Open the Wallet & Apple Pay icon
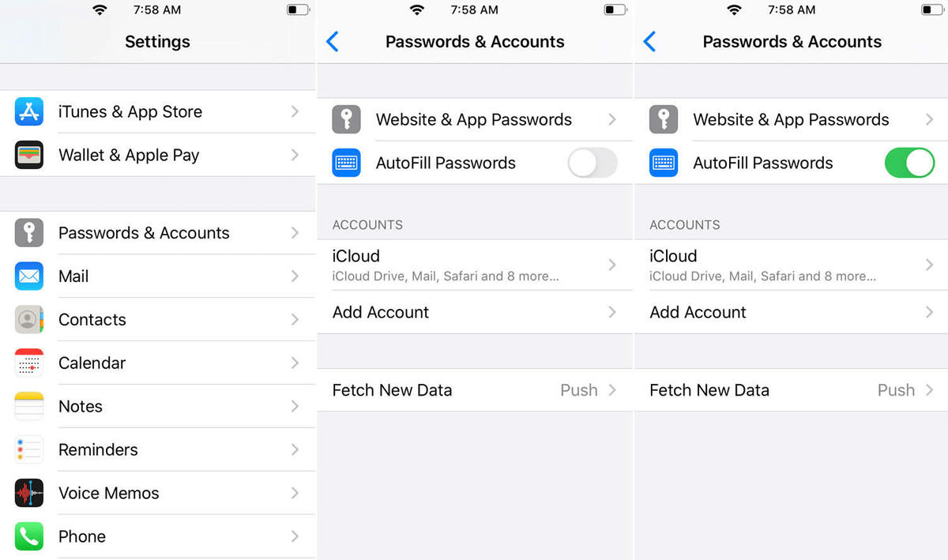 click(x=29, y=155)
